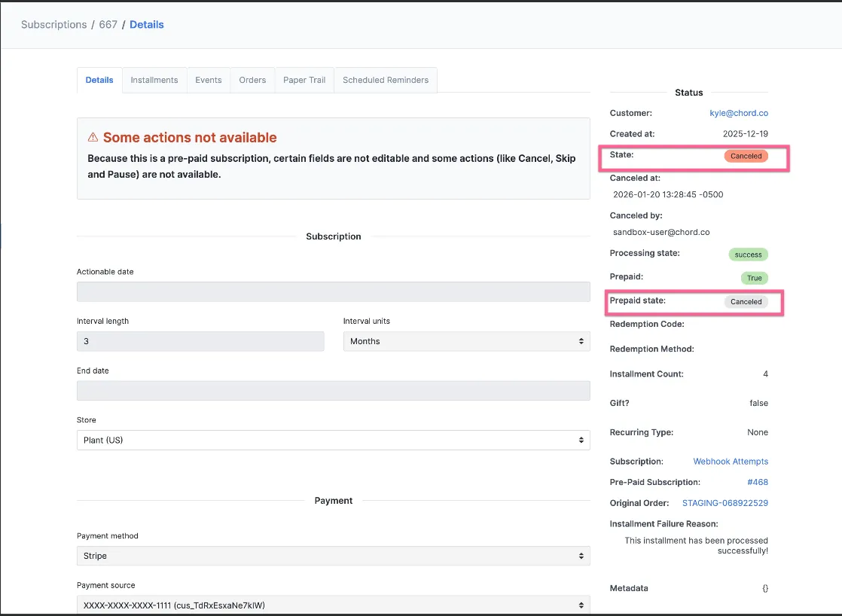
Task: Click the End date field
Action: [334, 391]
